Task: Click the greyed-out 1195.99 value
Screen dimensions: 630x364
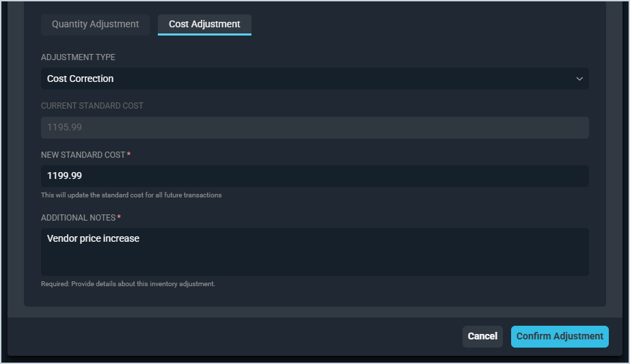Action: [x=64, y=128]
